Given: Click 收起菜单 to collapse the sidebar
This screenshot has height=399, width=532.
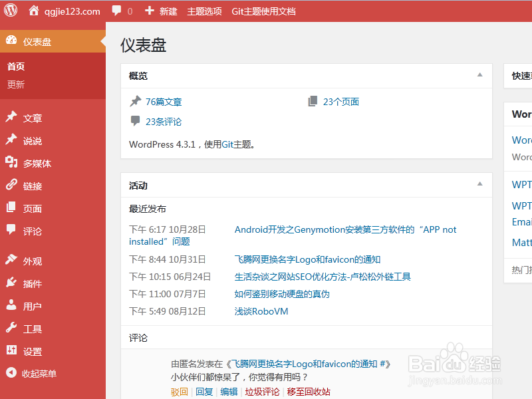Looking at the screenshot, I should pos(39,374).
